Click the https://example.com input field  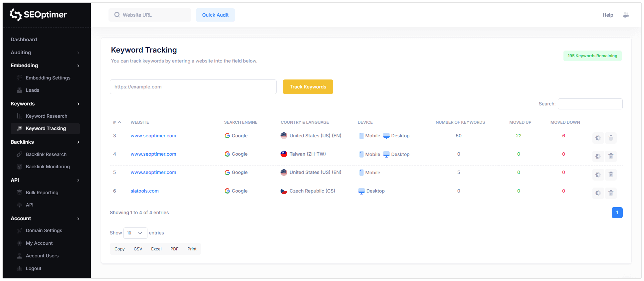point(193,87)
